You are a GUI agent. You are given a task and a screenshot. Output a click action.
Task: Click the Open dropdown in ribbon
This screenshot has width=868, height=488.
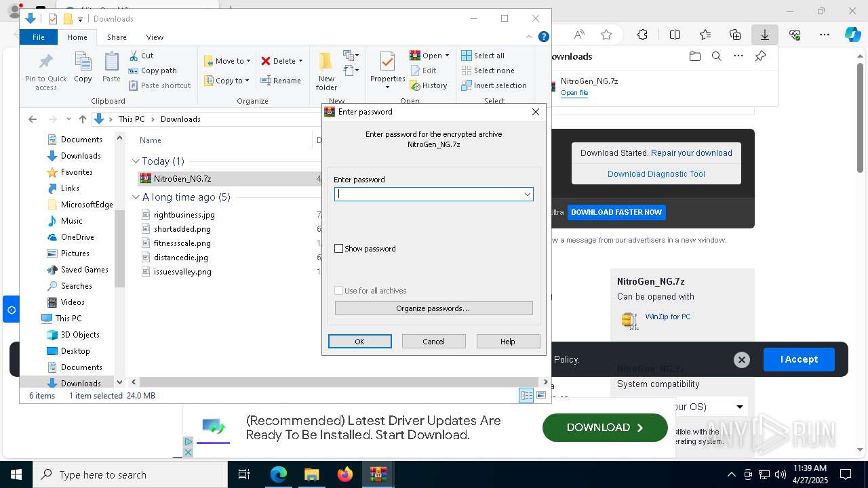click(429, 56)
